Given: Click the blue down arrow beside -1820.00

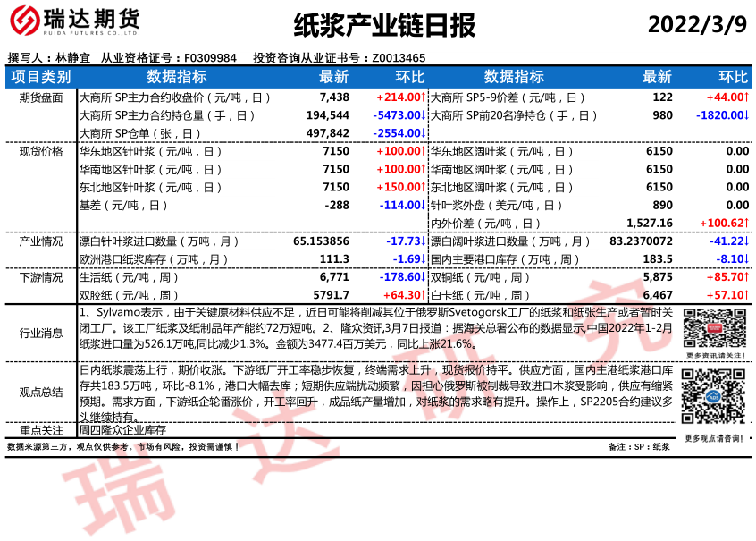Looking at the screenshot, I should [x=746, y=115].
